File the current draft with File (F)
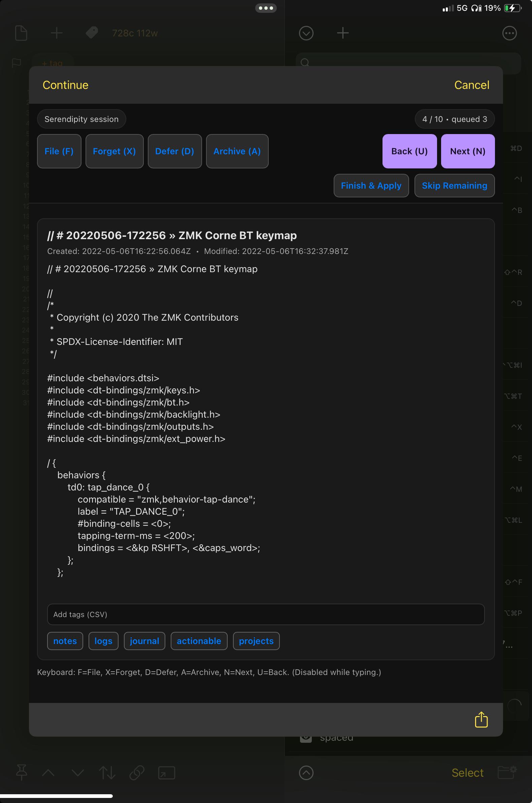This screenshot has width=532, height=803. tap(59, 151)
